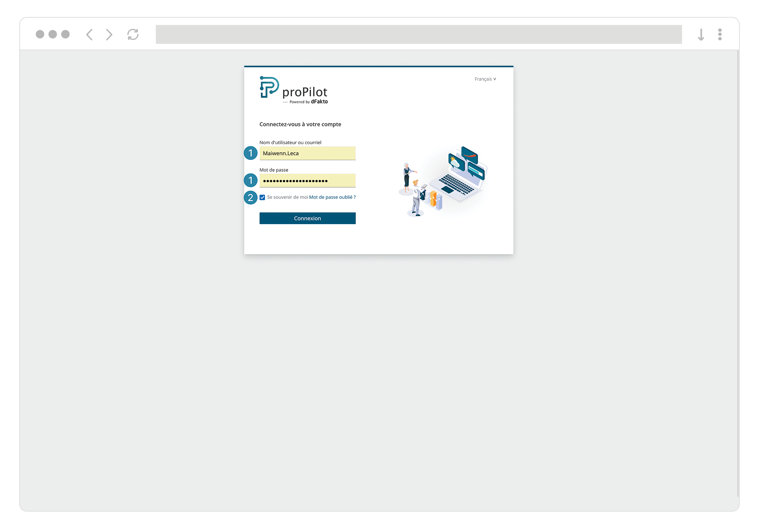Screen dimensions: 759x532
Task: Click the red traffic light dot
Action: click(x=40, y=34)
